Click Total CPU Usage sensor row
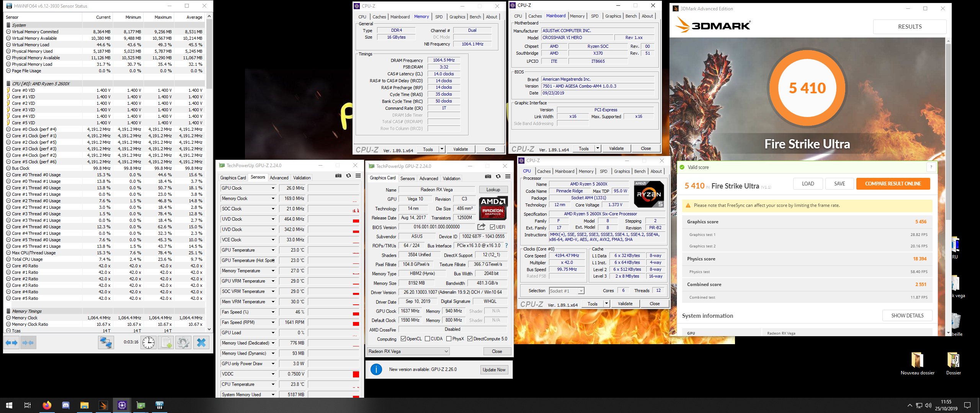Screen dimensions: 980x413 point(105,259)
